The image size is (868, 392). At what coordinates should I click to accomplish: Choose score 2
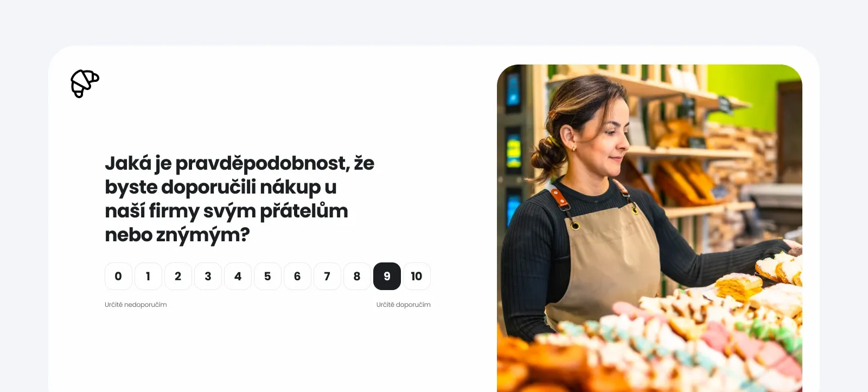[x=178, y=276]
